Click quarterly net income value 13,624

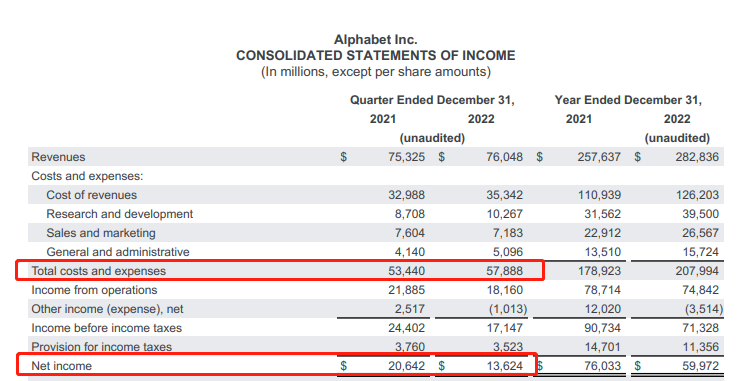click(504, 366)
